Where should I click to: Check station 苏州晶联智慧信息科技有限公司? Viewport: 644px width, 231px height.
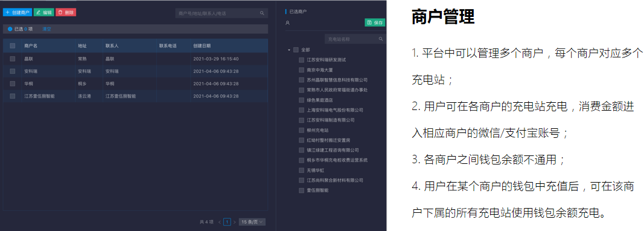click(302, 80)
